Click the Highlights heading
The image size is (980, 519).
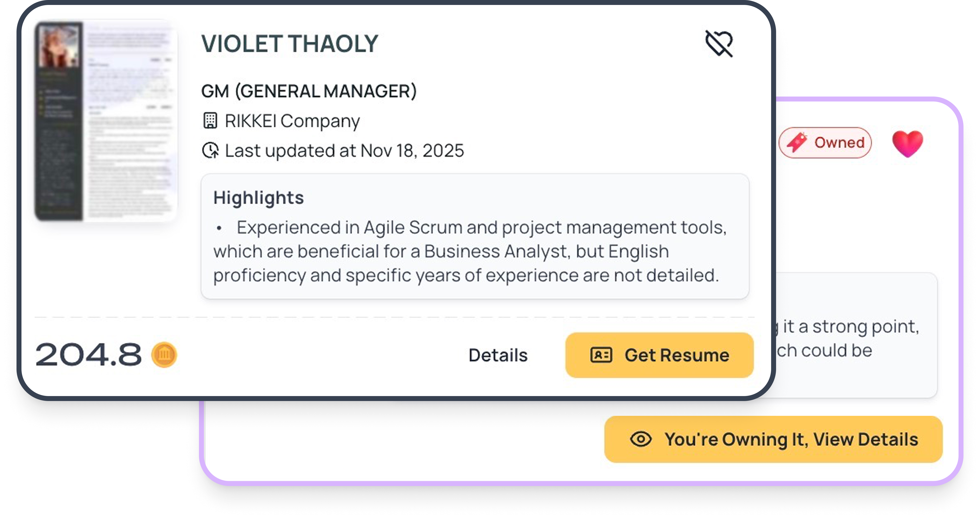tap(259, 198)
